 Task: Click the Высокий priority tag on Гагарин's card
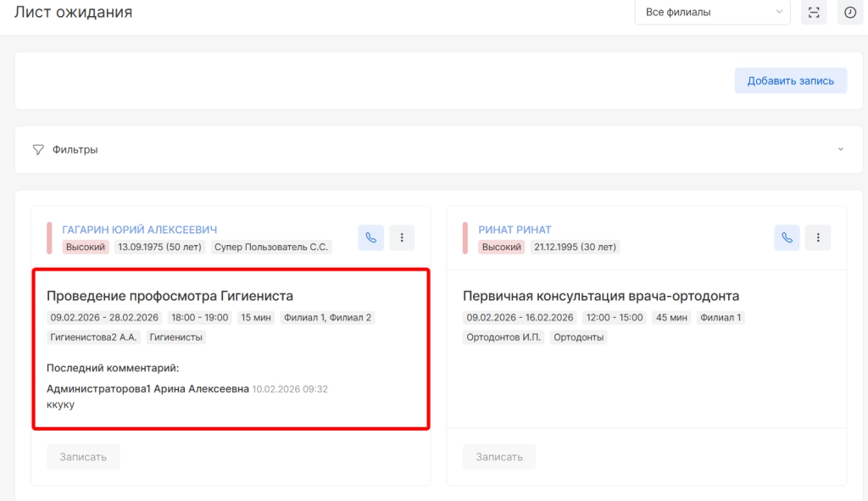click(x=86, y=248)
